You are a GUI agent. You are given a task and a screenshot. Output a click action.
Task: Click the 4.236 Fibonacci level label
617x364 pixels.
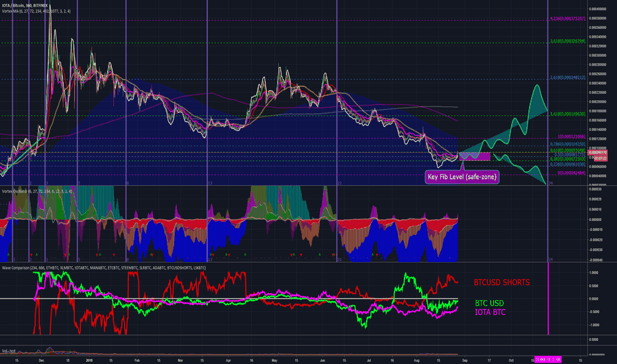point(567,19)
